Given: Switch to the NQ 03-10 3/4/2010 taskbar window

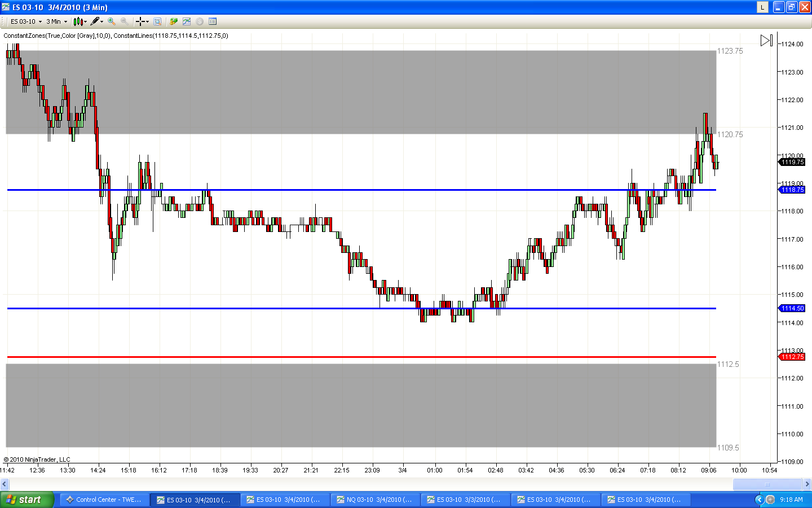Looking at the screenshot, I should pos(374,500).
